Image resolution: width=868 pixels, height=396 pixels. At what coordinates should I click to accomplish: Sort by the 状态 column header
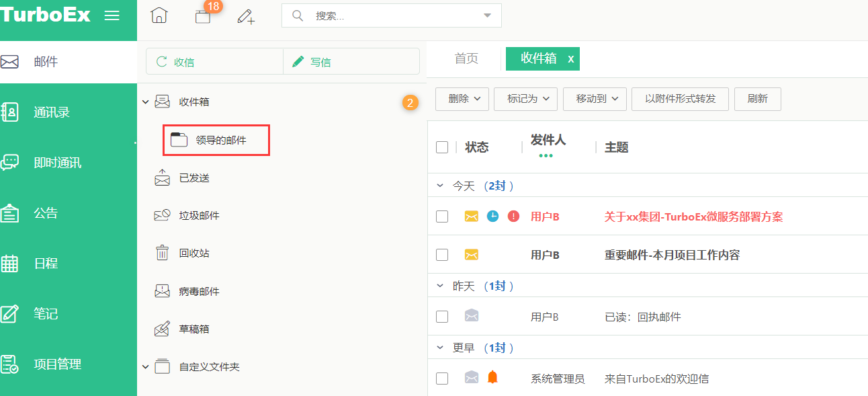pyautogui.click(x=477, y=147)
